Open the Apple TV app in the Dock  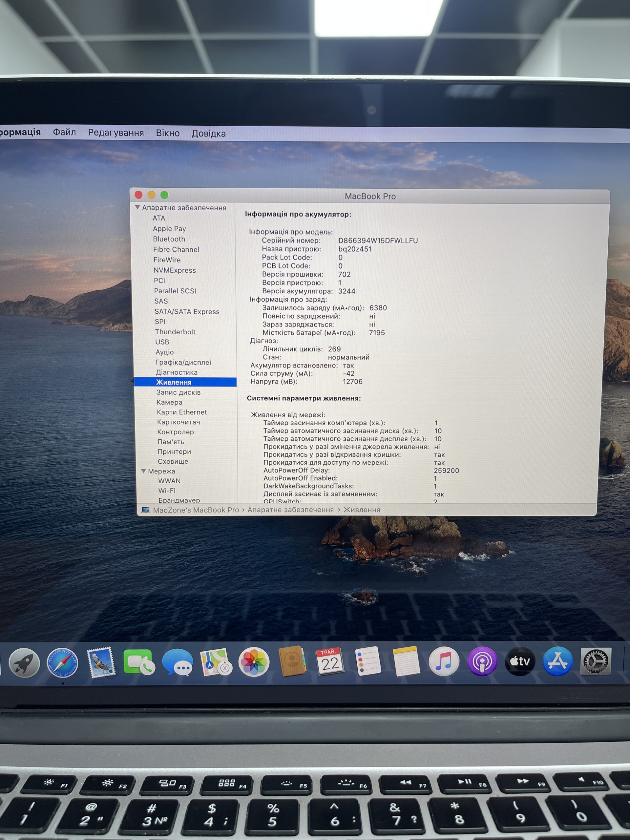coord(520,661)
